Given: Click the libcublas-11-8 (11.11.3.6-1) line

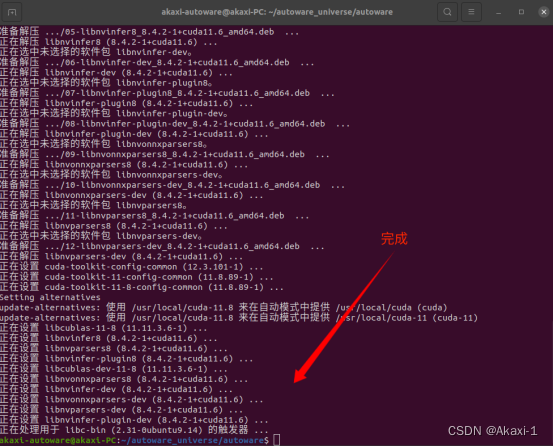Looking at the screenshot, I should pos(104,328).
